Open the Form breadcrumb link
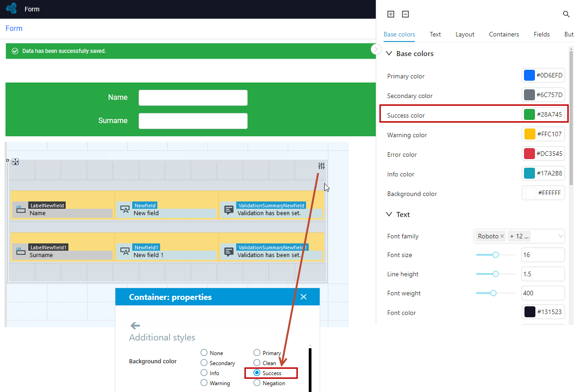This screenshot has height=392, width=581. [14, 28]
